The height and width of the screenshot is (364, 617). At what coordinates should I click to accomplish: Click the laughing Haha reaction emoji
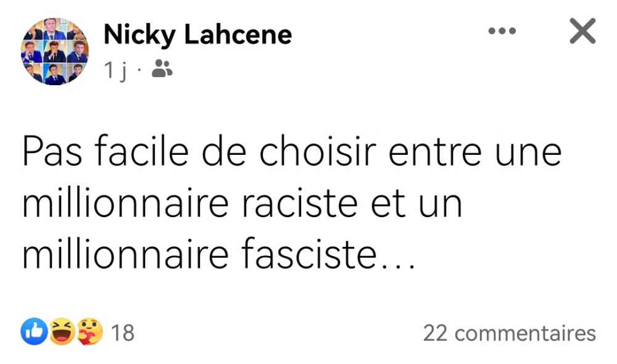coord(62,333)
